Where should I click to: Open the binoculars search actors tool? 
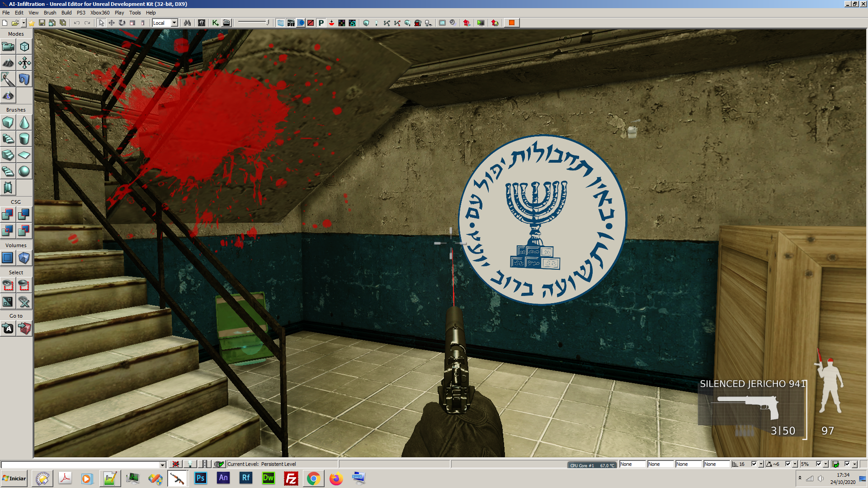(187, 23)
